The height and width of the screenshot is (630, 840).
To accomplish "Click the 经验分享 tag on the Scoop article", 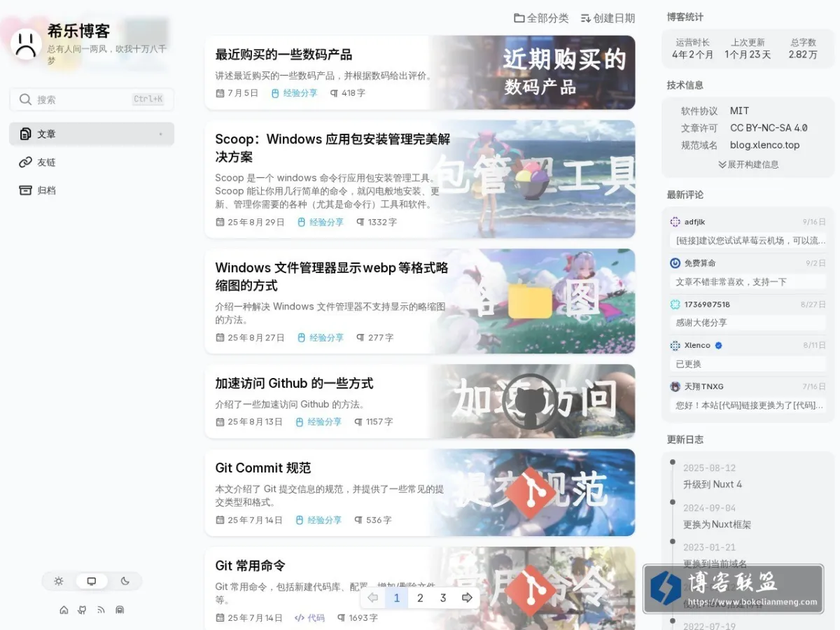I will pyautogui.click(x=321, y=222).
